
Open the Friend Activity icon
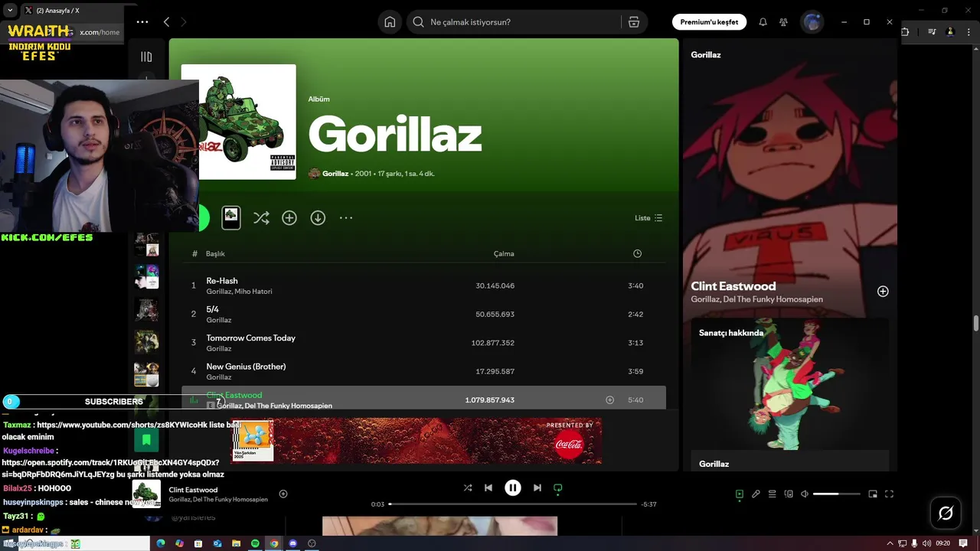783,22
